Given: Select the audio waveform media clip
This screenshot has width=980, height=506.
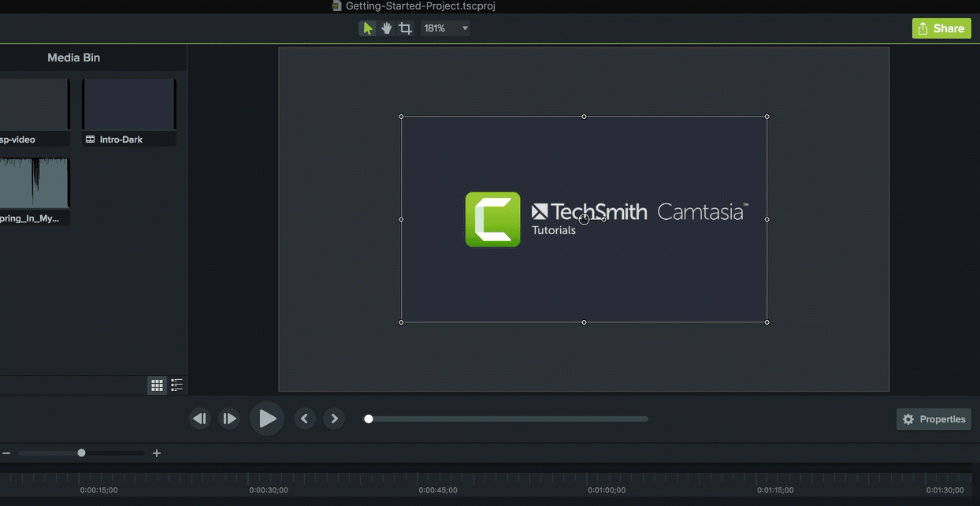Looking at the screenshot, I should [x=35, y=183].
